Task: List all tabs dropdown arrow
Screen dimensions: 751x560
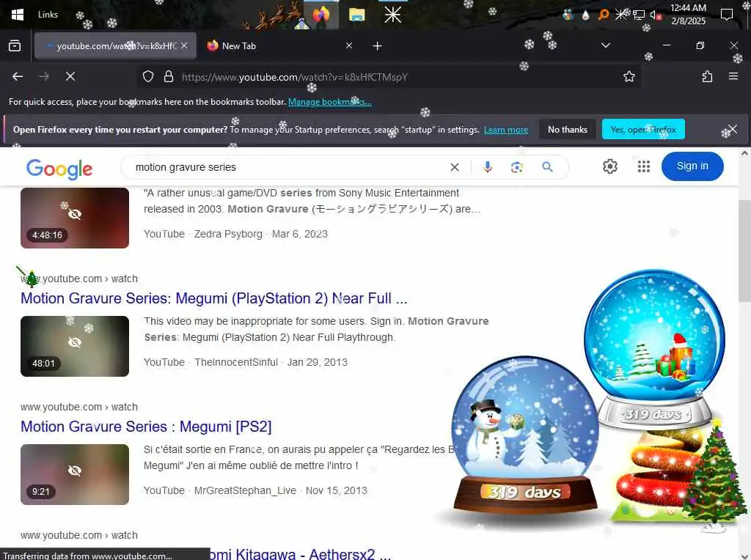Action: [x=606, y=45]
